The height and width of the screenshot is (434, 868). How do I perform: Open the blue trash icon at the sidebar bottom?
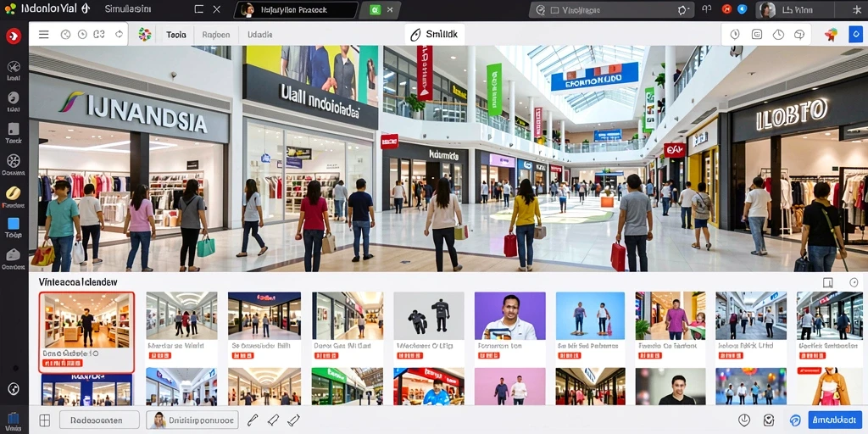click(x=14, y=419)
